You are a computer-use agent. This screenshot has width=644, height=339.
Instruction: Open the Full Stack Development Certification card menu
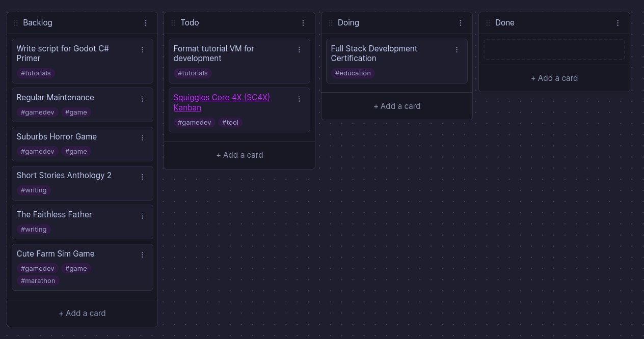point(457,50)
